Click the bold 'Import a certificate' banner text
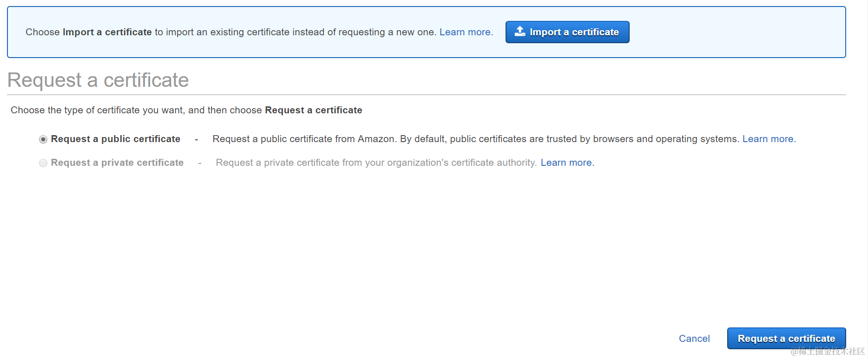The image size is (868, 359). click(107, 32)
